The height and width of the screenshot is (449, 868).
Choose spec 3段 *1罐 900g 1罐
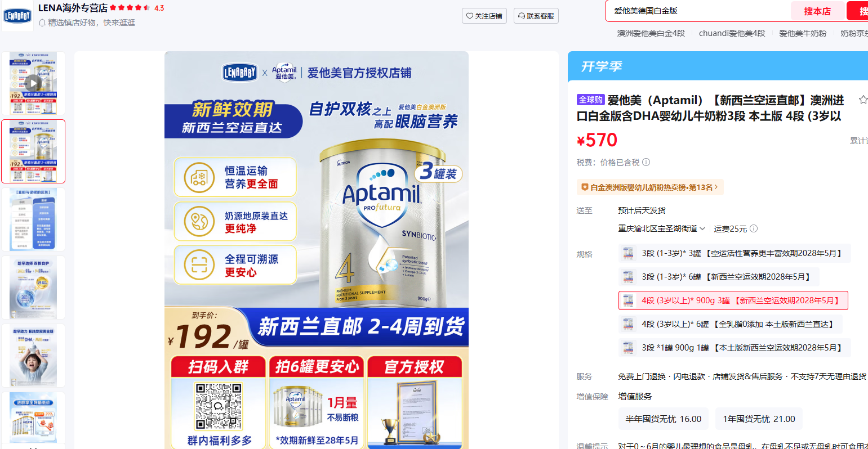735,348
